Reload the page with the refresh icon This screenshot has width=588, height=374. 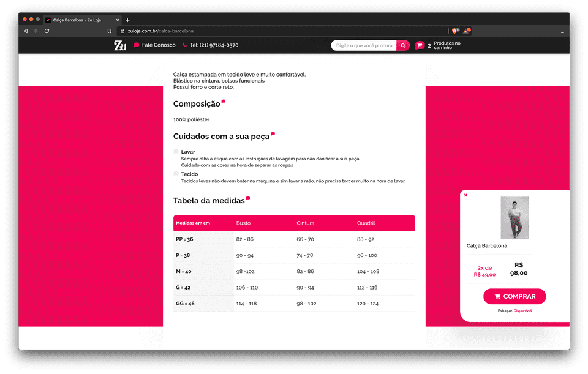pos(47,31)
